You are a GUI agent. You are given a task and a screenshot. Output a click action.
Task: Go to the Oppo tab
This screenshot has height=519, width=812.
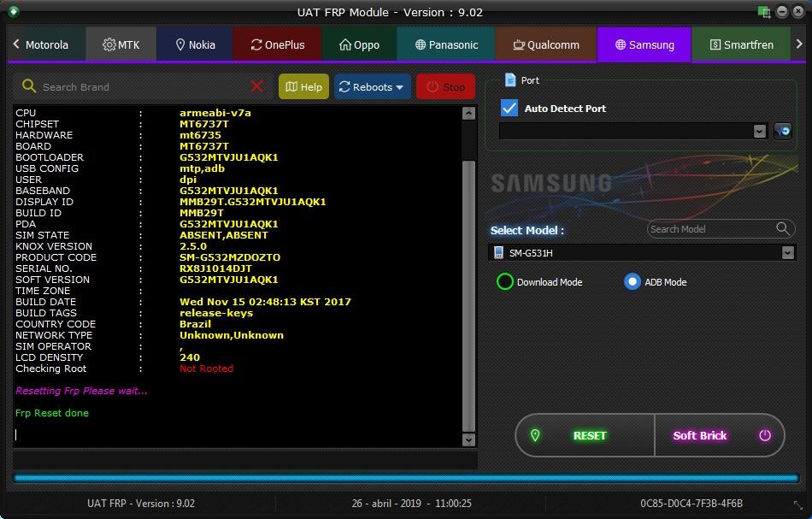[359, 45]
